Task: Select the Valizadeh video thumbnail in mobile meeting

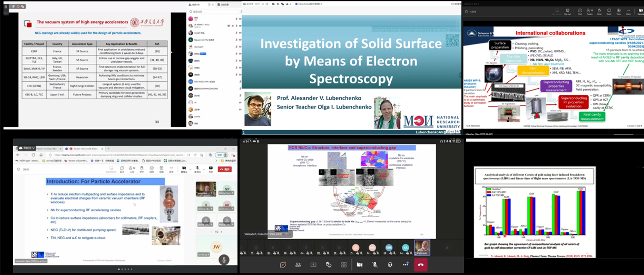Action: 422,248
